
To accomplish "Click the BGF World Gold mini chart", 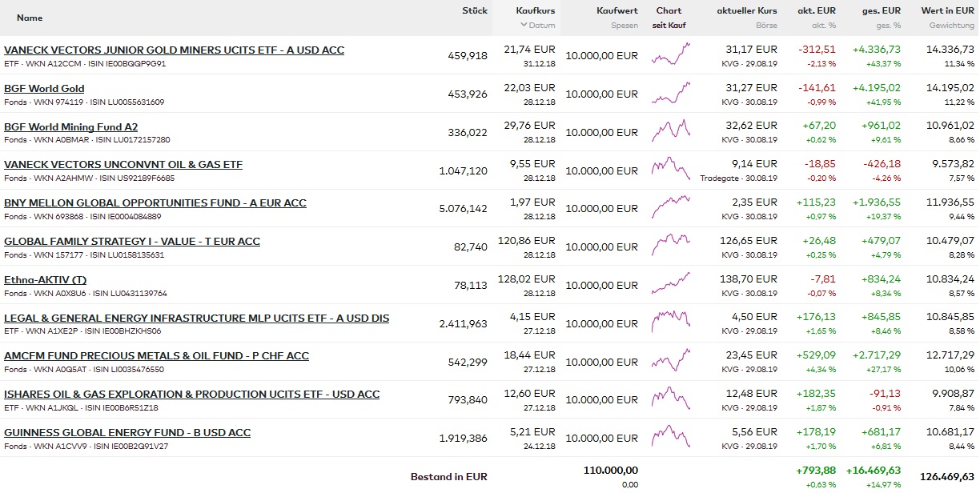I will tap(670, 94).
